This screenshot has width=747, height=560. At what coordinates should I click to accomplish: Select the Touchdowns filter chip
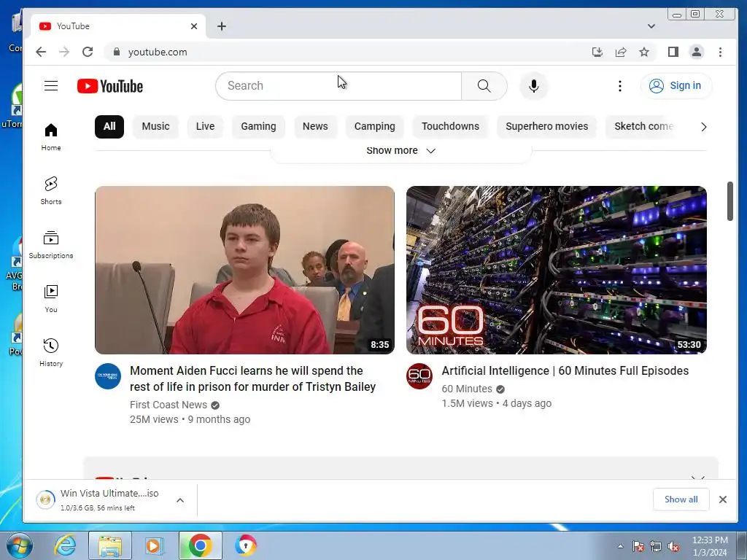[450, 127]
